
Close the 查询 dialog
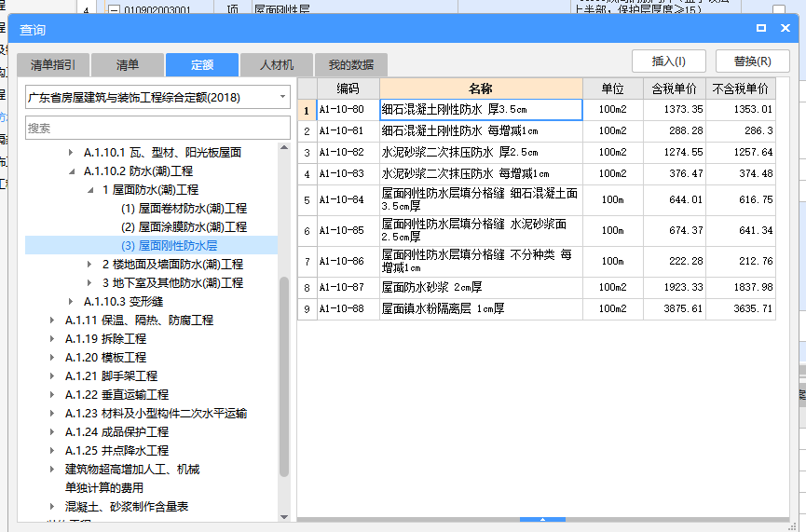click(785, 28)
